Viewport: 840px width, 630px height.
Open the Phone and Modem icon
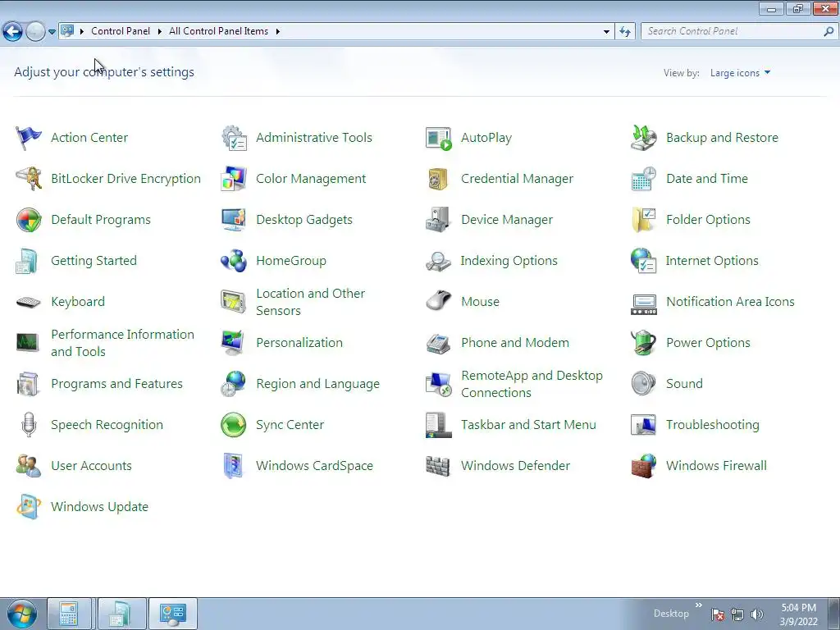[x=438, y=344]
